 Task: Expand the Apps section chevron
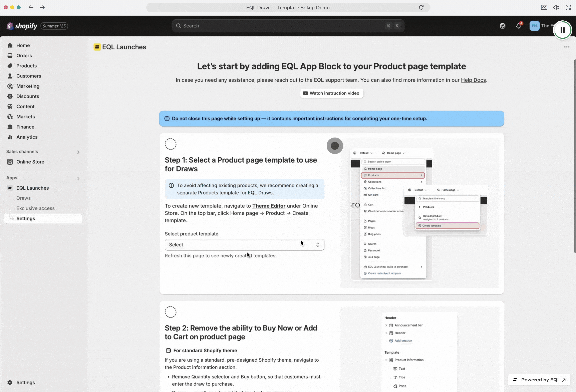[78, 178]
